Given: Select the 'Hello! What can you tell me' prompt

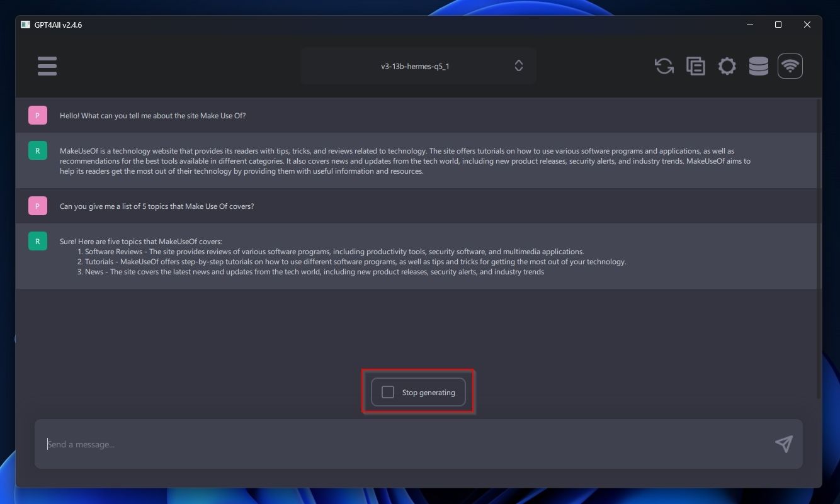Looking at the screenshot, I should [152, 116].
